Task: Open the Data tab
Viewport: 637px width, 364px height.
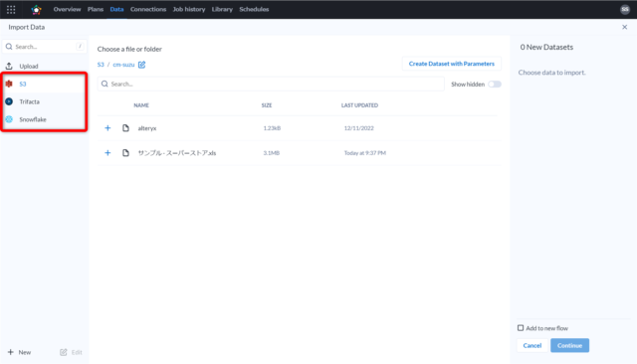Action: (116, 9)
